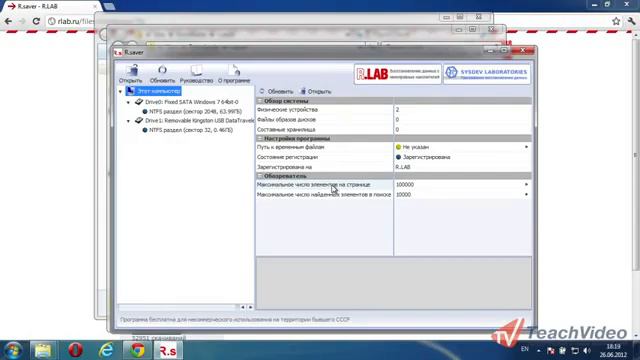Open dropdown for Путь к временным файлам

(x=526, y=147)
